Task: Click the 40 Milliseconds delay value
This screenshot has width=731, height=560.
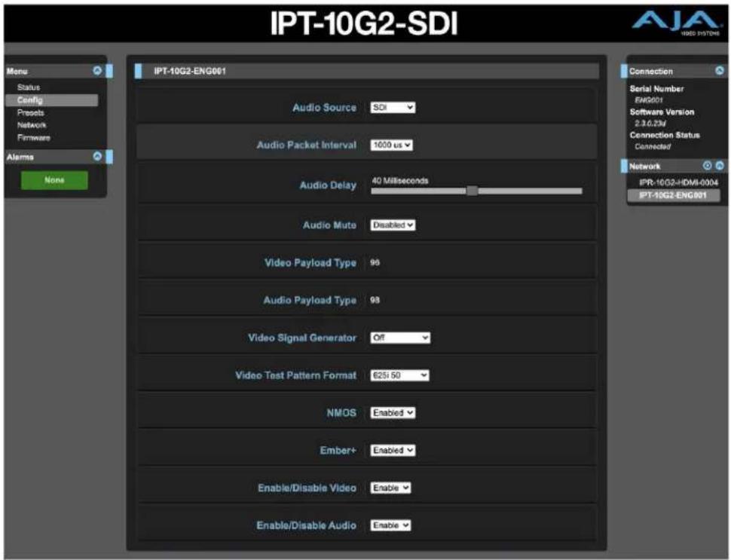Action: (x=400, y=180)
